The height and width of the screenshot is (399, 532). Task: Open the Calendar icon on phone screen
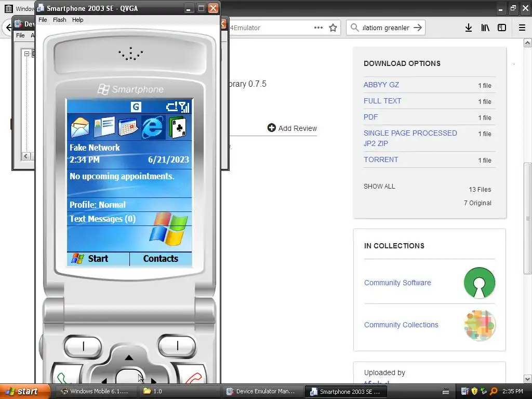coord(128,127)
